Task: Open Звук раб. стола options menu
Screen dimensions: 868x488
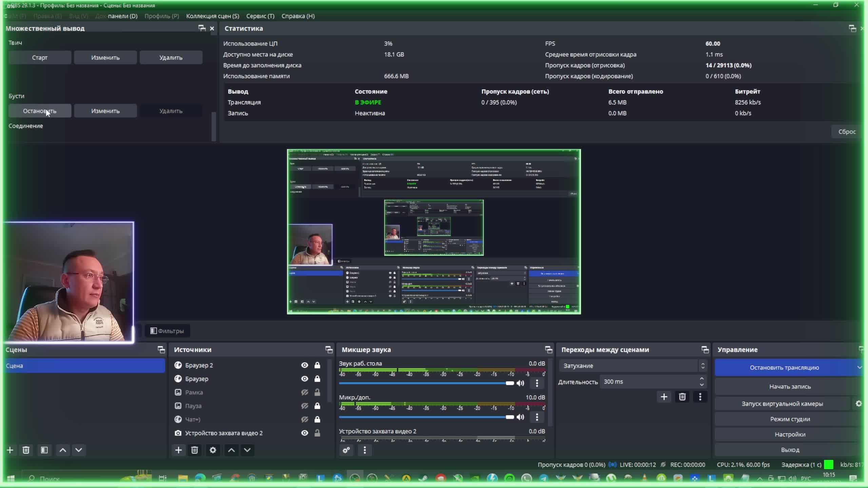Action: click(x=537, y=383)
